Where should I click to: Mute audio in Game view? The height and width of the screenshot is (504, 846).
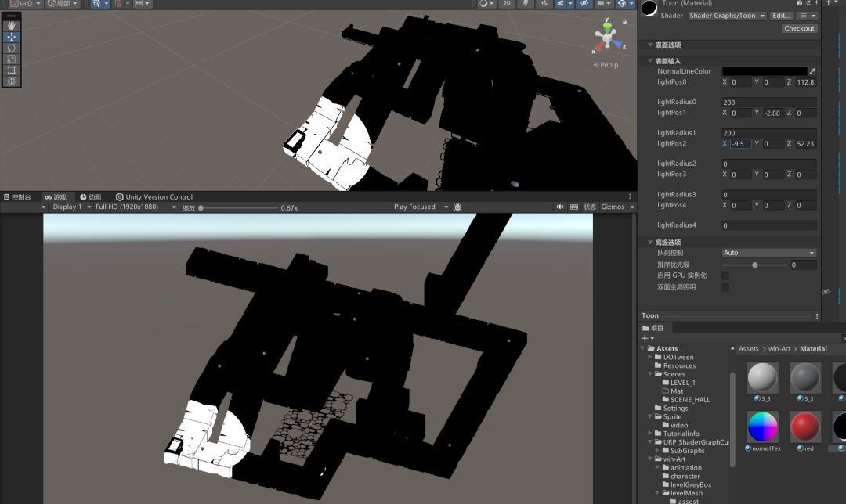[560, 207]
